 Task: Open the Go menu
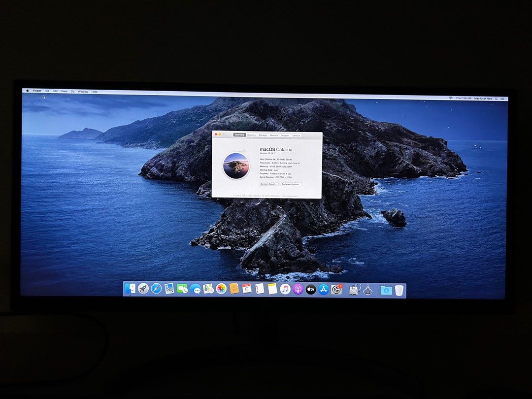tap(72, 91)
